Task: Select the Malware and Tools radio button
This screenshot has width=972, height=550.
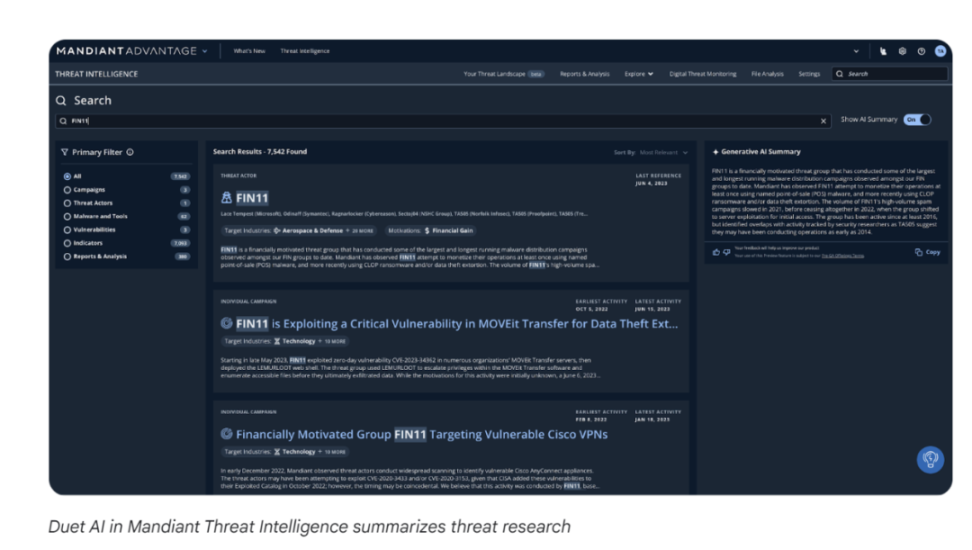Action: click(67, 216)
